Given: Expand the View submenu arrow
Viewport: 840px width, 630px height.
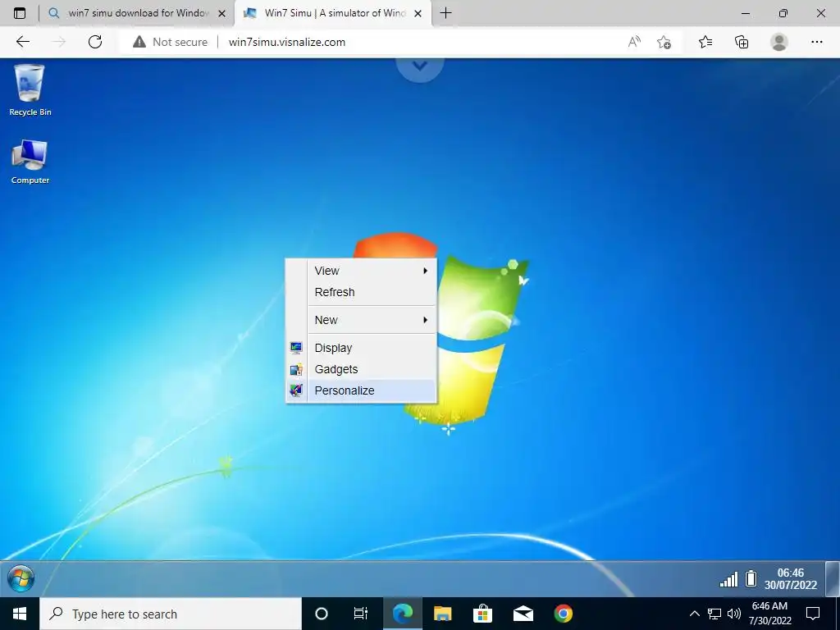Looking at the screenshot, I should click(x=426, y=271).
